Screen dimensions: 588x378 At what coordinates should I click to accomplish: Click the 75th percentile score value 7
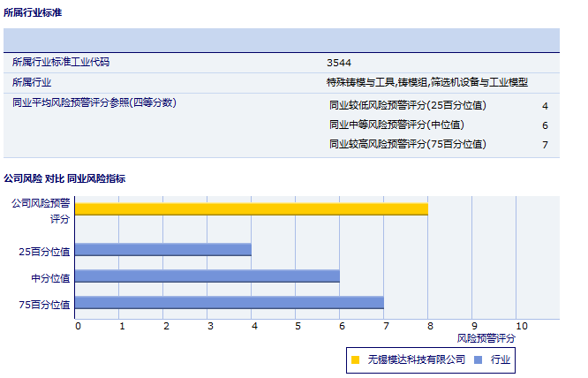click(x=545, y=145)
